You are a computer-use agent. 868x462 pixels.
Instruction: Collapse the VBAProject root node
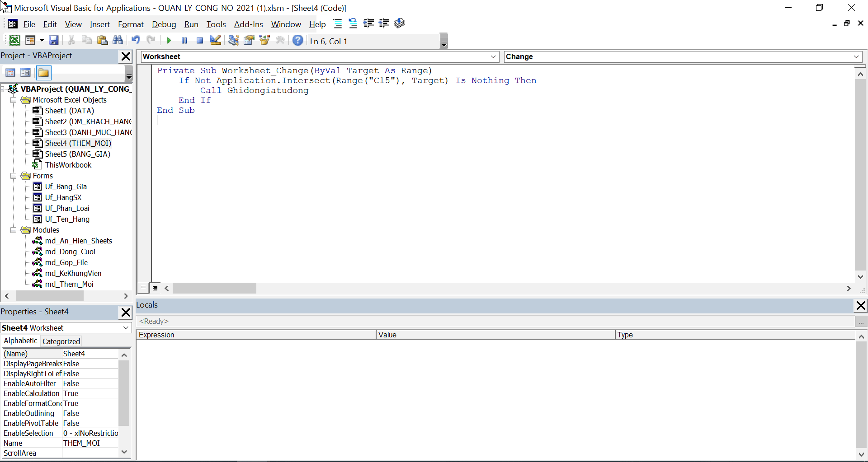[3, 89]
